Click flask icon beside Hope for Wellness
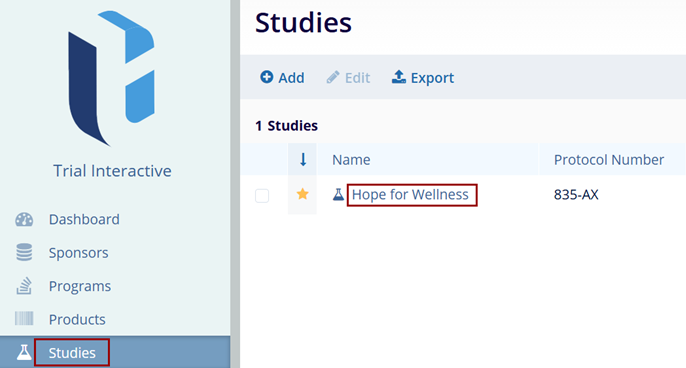686x368 pixels. pyautogui.click(x=338, y=194)
